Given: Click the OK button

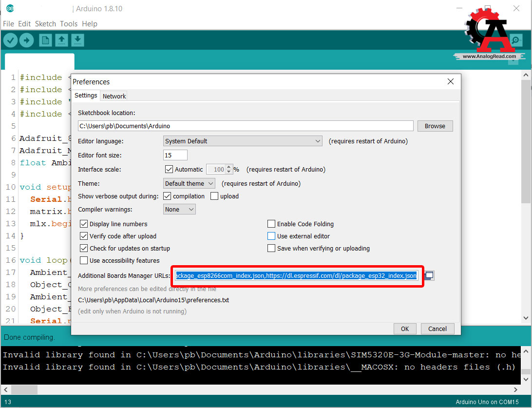Looking at the screenshot, I should 405,329.
